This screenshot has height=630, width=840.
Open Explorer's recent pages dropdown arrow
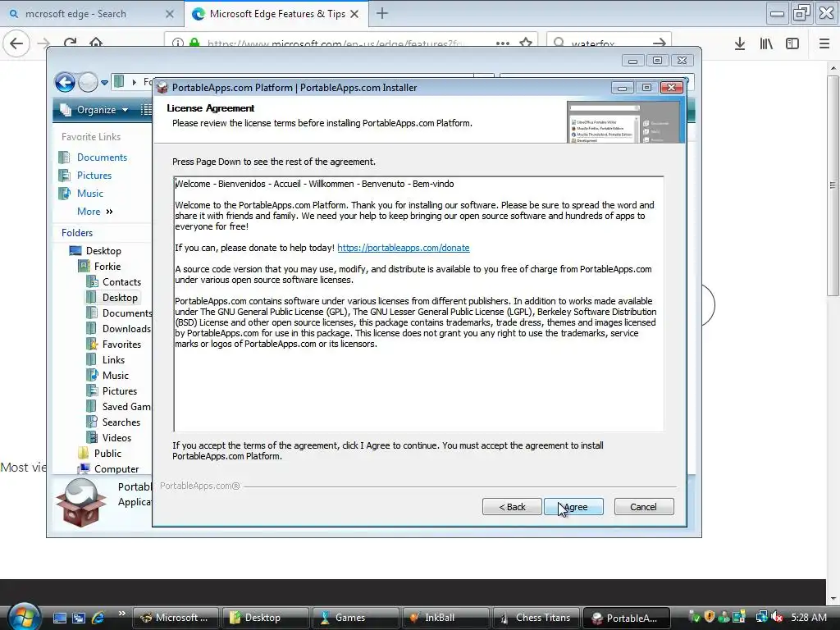(104, 83)
